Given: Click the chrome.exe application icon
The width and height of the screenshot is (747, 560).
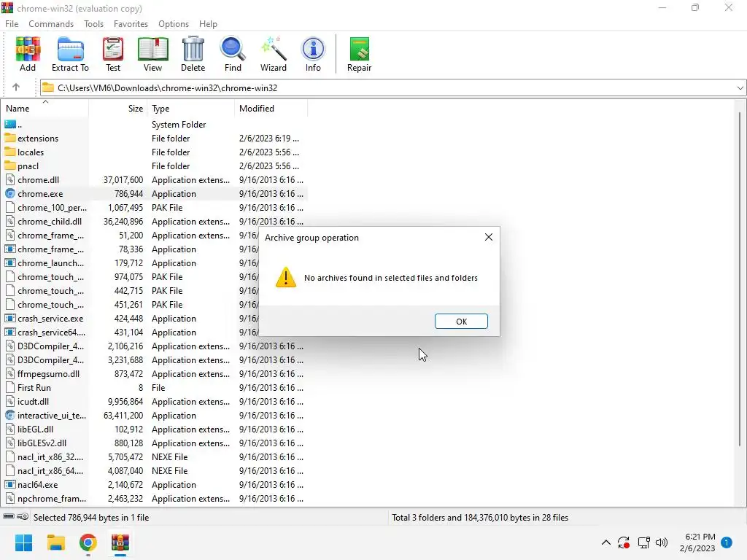Looking at the screenshot, I should tap(10, 194).
